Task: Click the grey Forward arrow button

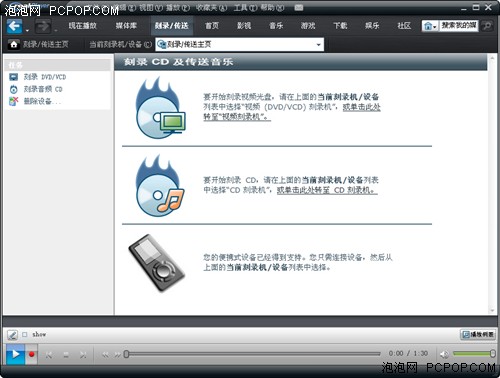Action: (43, 26)
